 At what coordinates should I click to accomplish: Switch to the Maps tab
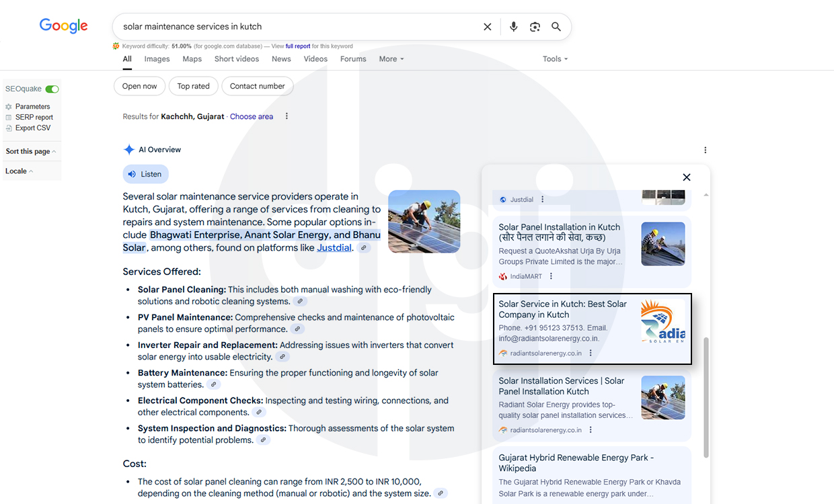pyautogui.click(x=192, y=59)
